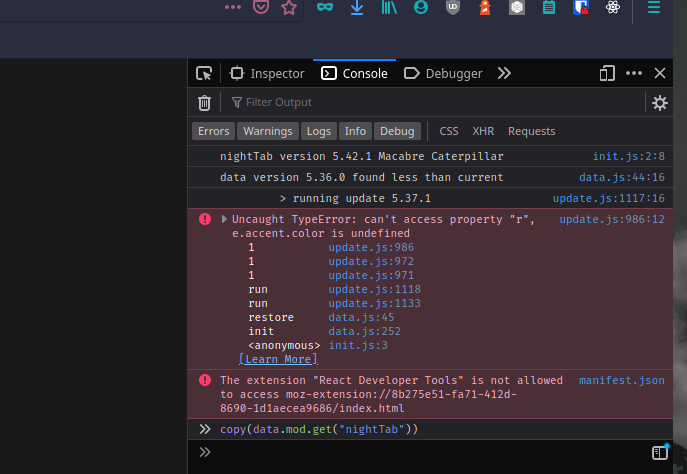Click the Learn More link
Viewport: 687px width, 474px height.
point(278,359)
